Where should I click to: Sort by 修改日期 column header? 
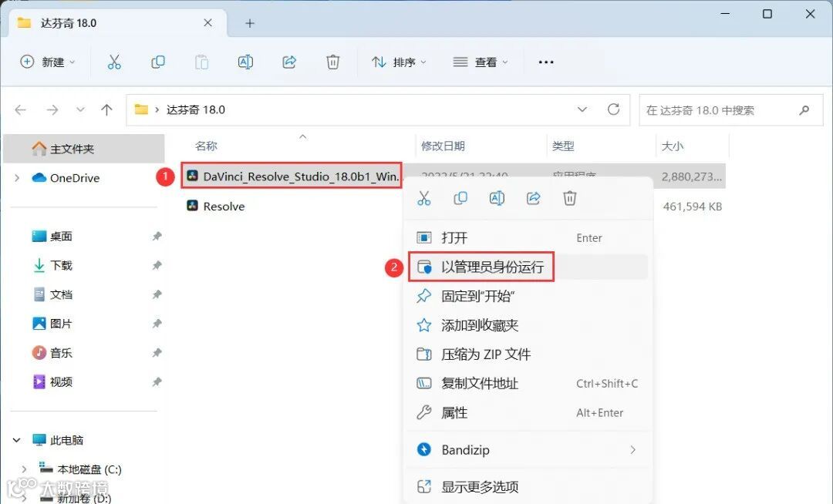pos(443,146)
